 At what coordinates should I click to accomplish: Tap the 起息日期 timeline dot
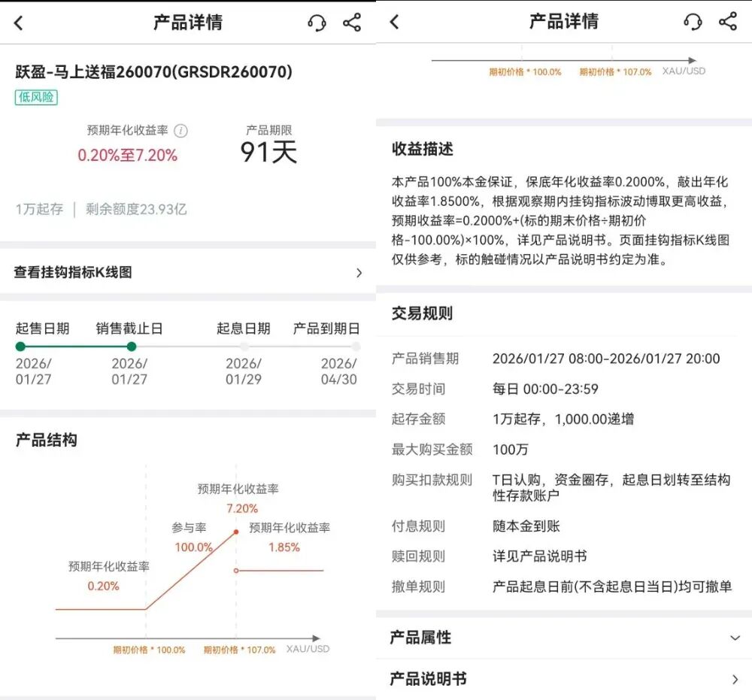point(244,347)
